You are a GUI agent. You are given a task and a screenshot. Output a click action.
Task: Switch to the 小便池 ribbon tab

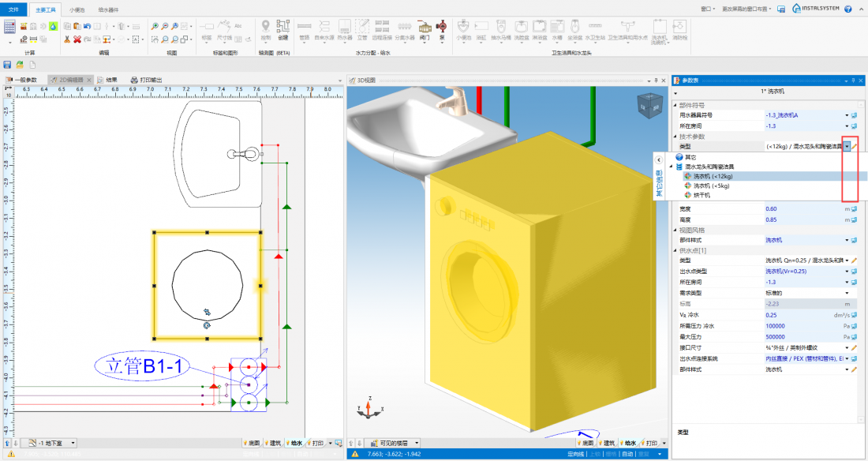click(77, 9)
